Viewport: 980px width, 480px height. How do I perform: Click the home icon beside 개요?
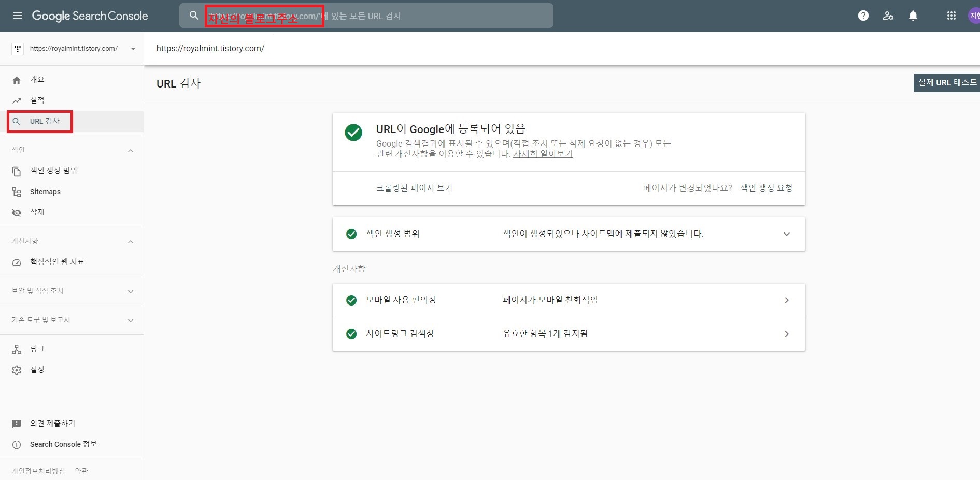tap(17, 80)
